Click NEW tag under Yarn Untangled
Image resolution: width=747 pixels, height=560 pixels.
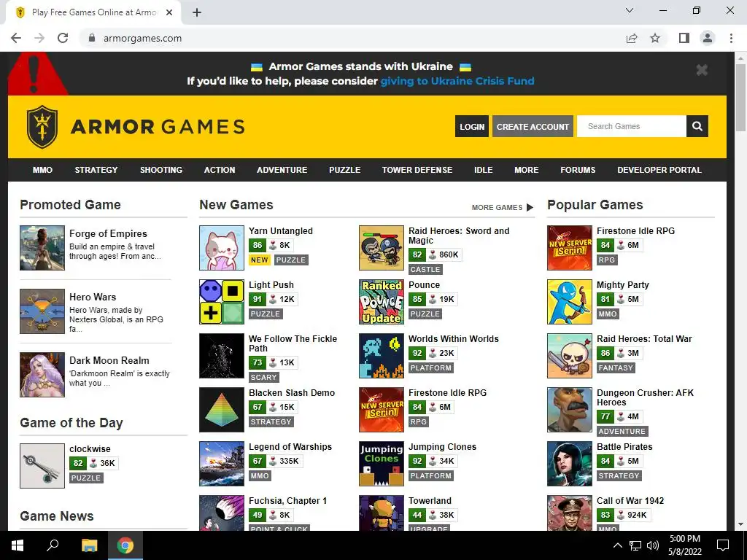point(259,260)
